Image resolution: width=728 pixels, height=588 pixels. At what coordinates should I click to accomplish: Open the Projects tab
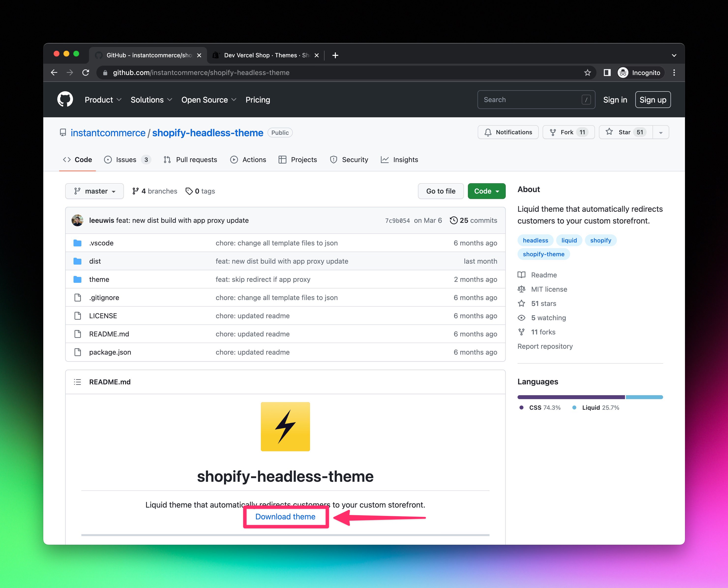pos(298,160)
